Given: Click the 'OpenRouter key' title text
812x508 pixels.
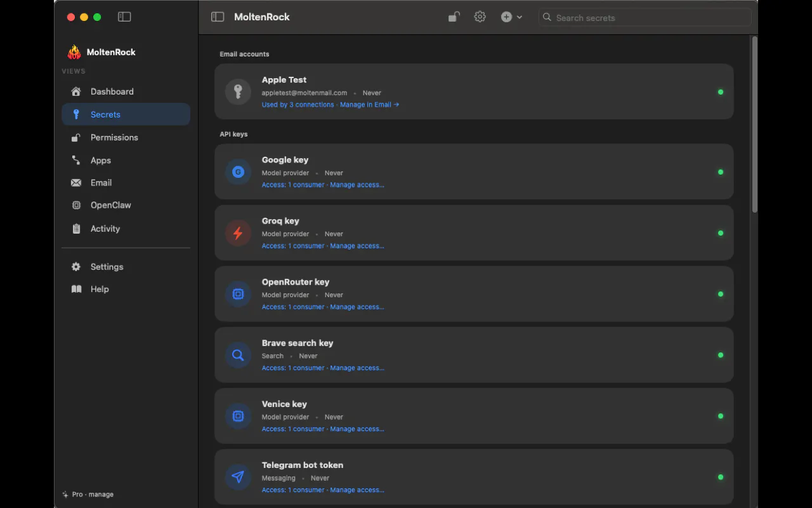Looking at the screenshot, I should 296,282.
